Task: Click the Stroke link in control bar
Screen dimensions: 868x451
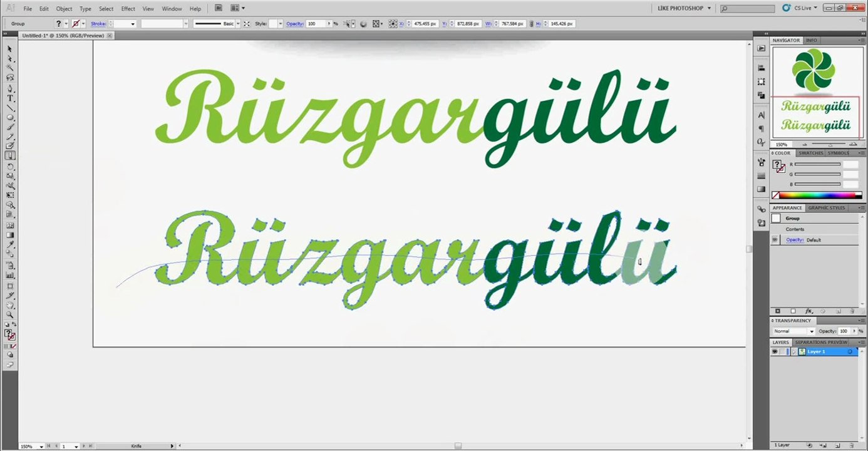Action: coord(98,24)
